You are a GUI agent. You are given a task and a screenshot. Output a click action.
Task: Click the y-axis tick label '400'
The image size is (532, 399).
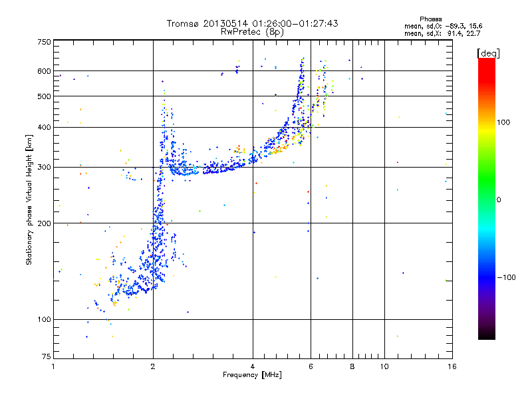coord(44,127)
